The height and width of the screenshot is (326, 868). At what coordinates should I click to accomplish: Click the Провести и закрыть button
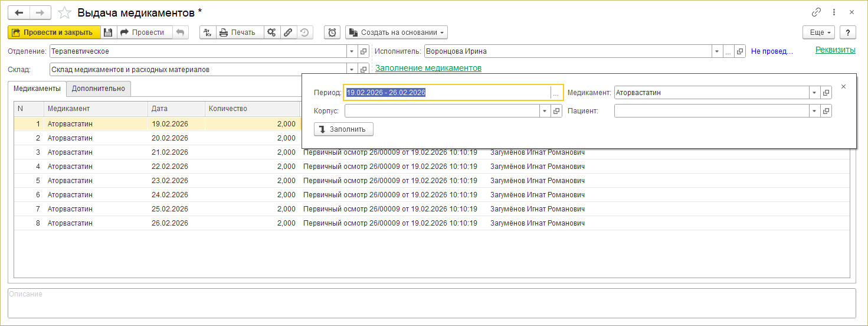[x=53, y=32]
